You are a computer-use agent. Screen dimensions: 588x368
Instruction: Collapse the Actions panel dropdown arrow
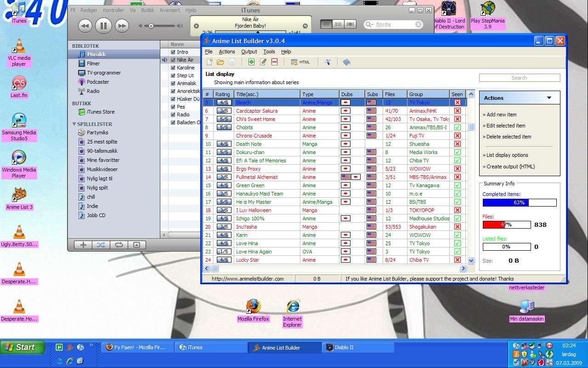coord(549,98)
